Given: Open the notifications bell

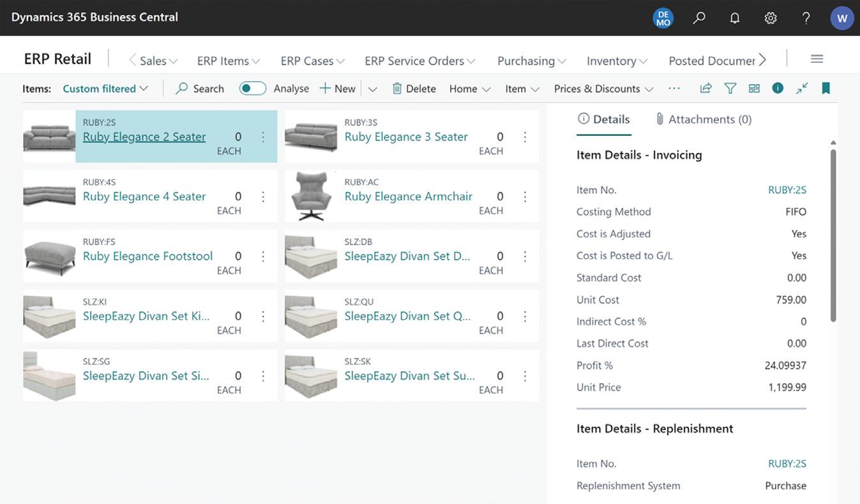Looking at the screenshot, I should 735,18.
